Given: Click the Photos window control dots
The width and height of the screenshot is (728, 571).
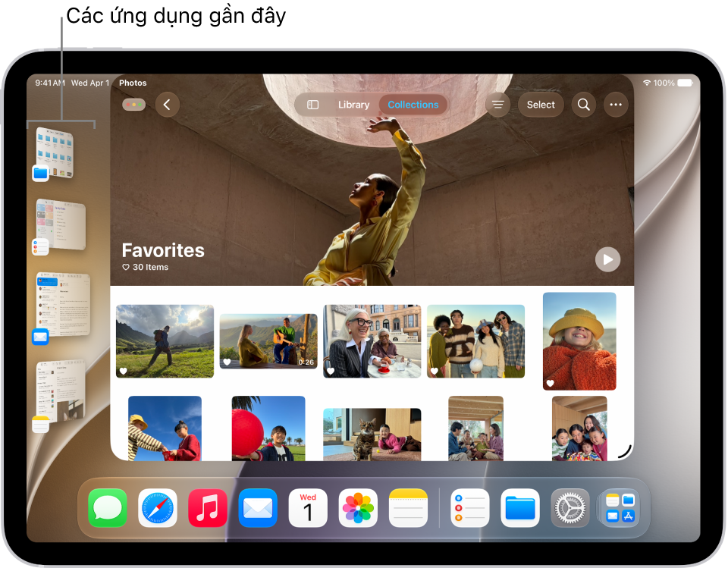Looking at the screenshot, I should click(x=133, y=105).
